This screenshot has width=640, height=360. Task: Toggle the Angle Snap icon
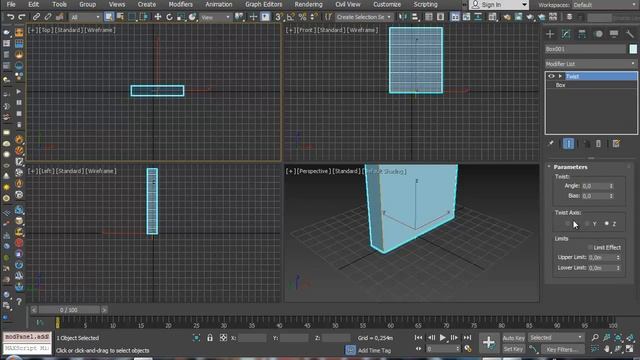(291, 17)
